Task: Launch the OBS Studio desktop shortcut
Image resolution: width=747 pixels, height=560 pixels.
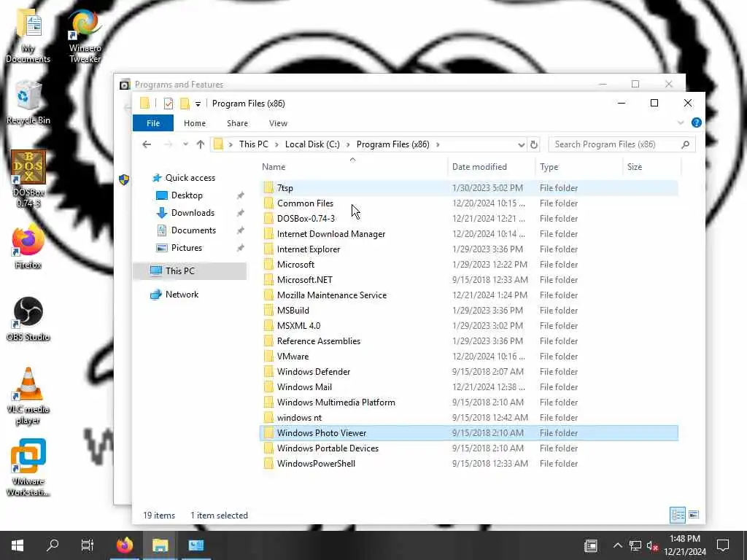Action: point(28,319)
